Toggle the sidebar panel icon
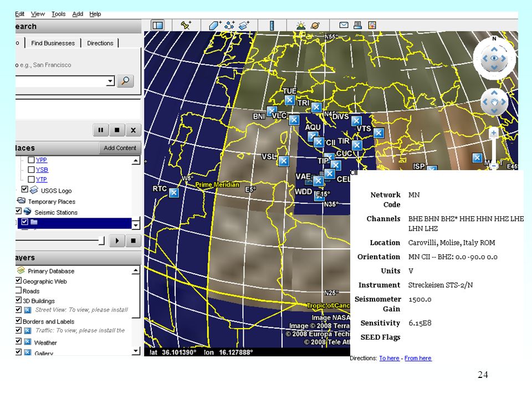 (x=158, y=25)
